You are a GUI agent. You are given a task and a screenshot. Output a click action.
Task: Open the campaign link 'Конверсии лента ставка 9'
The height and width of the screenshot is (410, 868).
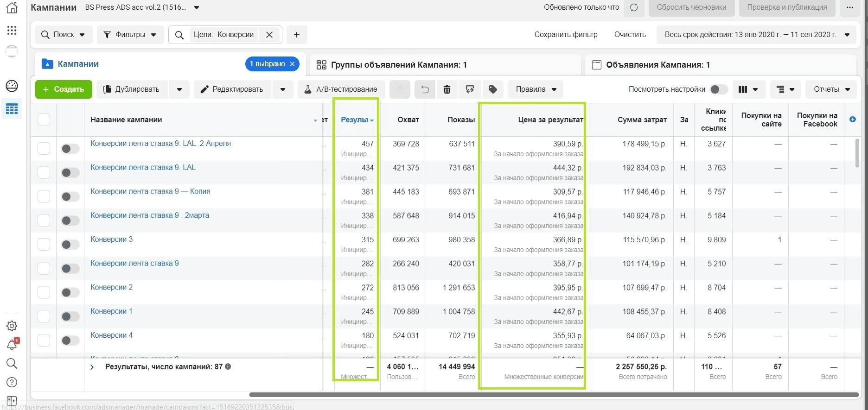[x=134, y=263]
